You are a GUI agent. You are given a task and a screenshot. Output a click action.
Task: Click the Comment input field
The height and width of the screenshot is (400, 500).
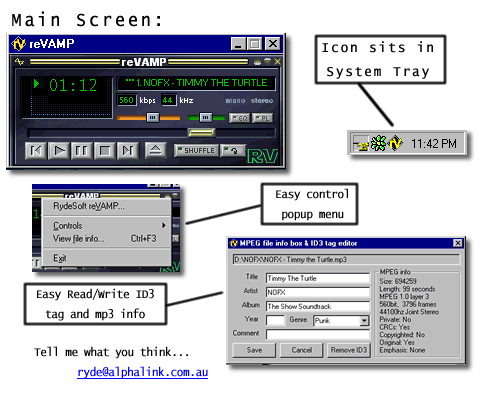[x=318, y=334]
